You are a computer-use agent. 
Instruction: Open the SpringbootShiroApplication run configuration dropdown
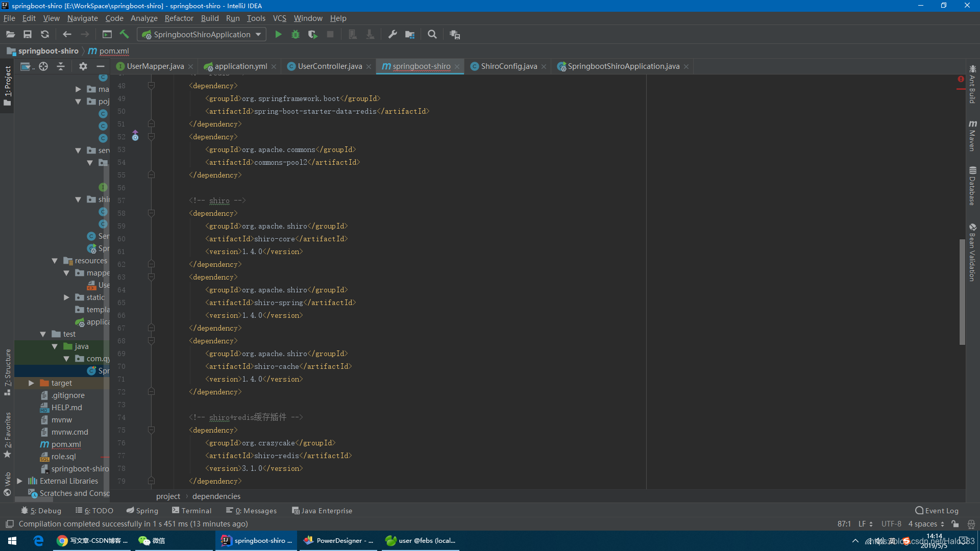pos(202,34)
